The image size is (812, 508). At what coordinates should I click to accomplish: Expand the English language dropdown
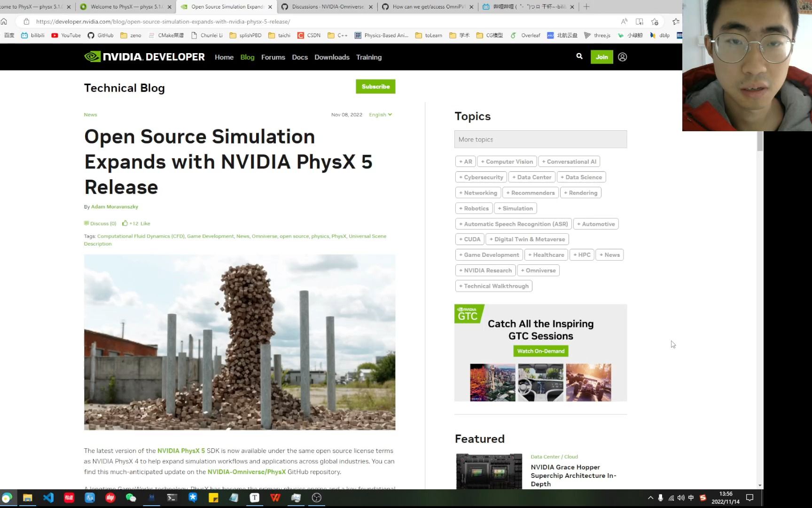tap(380, 115)
